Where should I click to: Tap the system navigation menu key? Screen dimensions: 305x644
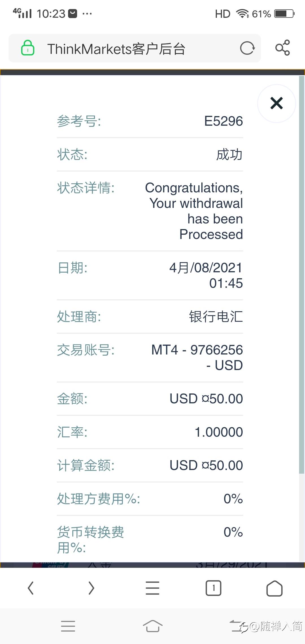tap(68, 626)
